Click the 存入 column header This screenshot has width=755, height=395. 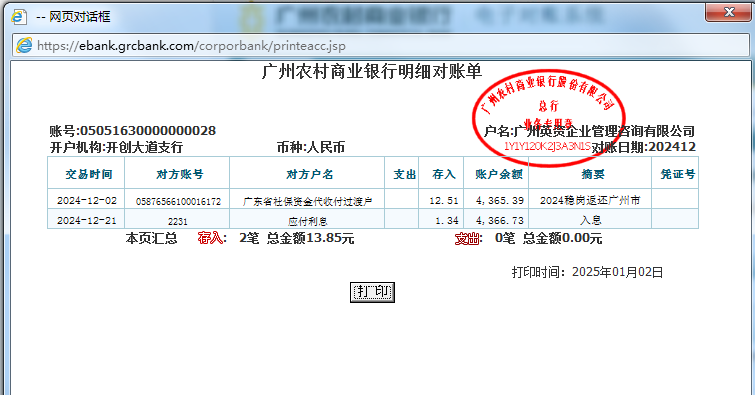[442, 173]
